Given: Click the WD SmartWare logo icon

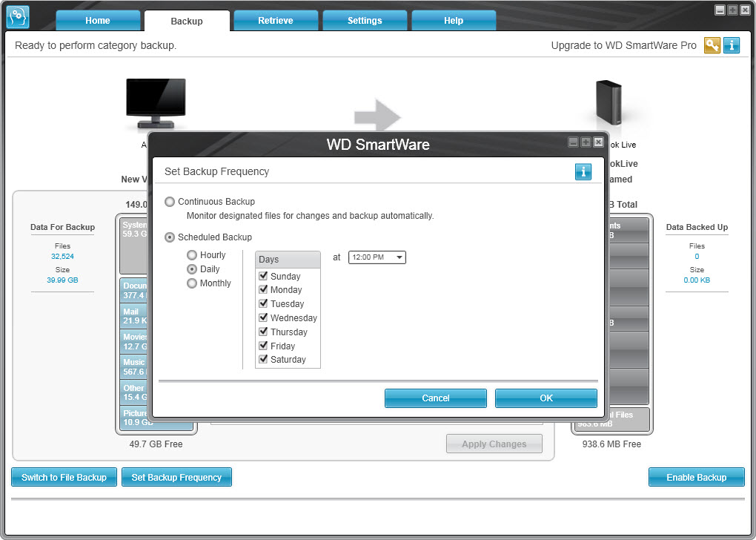Looking at the screenshot, I should (x=18, y=17).
